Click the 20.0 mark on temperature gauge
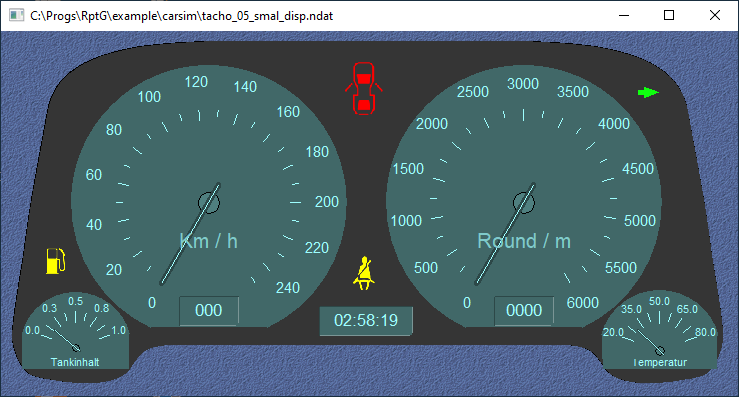The height and width of the screenshot is (397, 739). pos(613,332)
